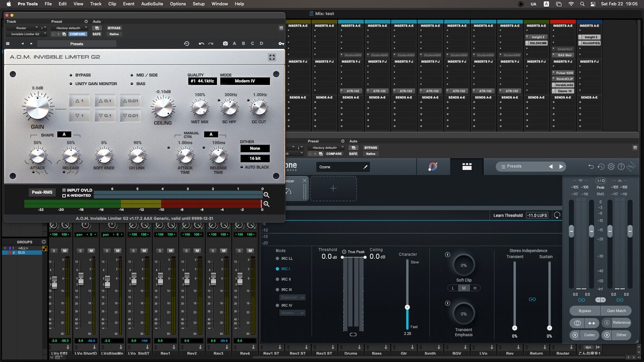Screen dimensions: 644x362
Task: Click the Ozone Learn Threshold refresh icon
Action: 557,215
